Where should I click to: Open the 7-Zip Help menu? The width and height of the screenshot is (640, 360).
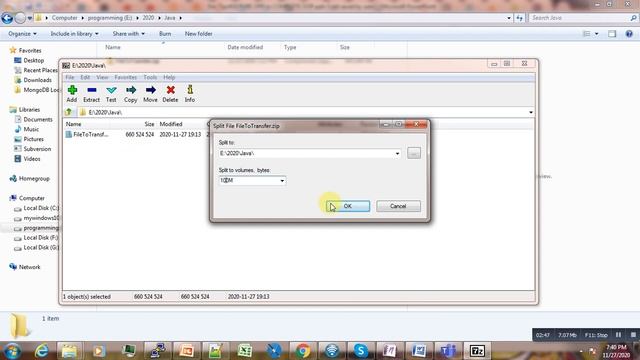[x=169, y=77]
